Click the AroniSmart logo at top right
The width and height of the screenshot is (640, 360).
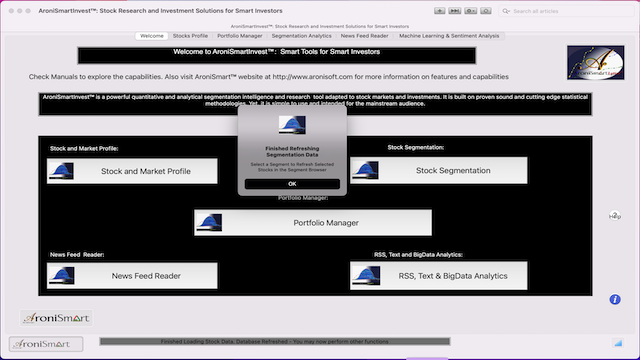tap(596, 62)
